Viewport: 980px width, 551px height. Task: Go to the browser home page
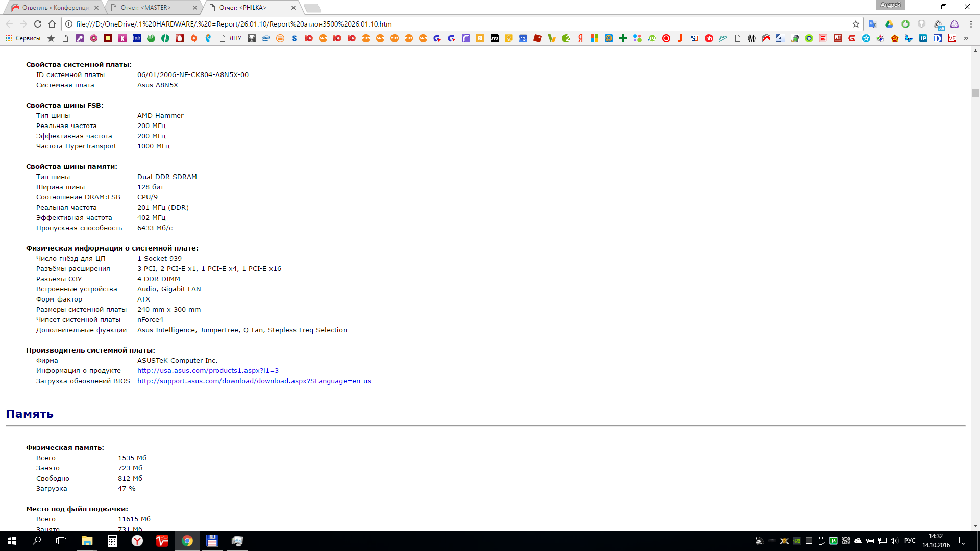click(52, 24)
